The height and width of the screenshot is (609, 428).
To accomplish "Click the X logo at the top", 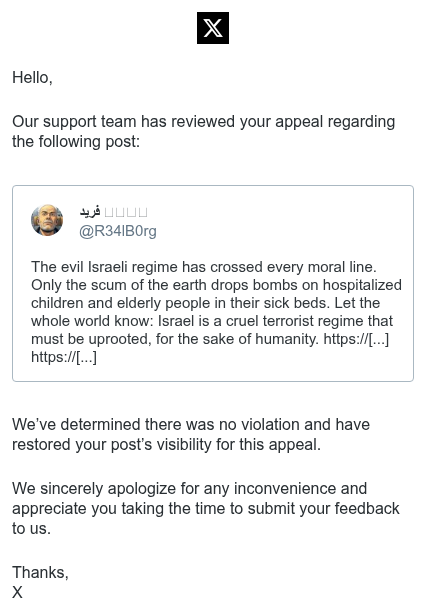I will (x=213, y=28).
